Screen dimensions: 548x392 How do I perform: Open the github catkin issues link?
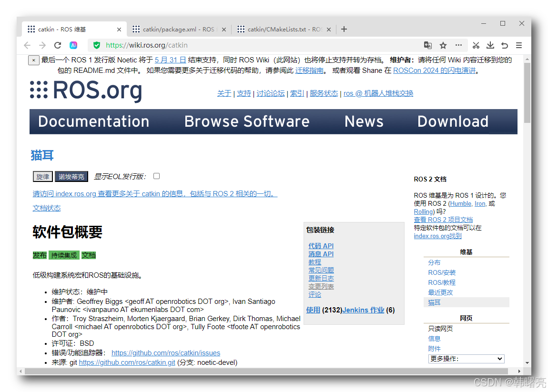[166, 353]
